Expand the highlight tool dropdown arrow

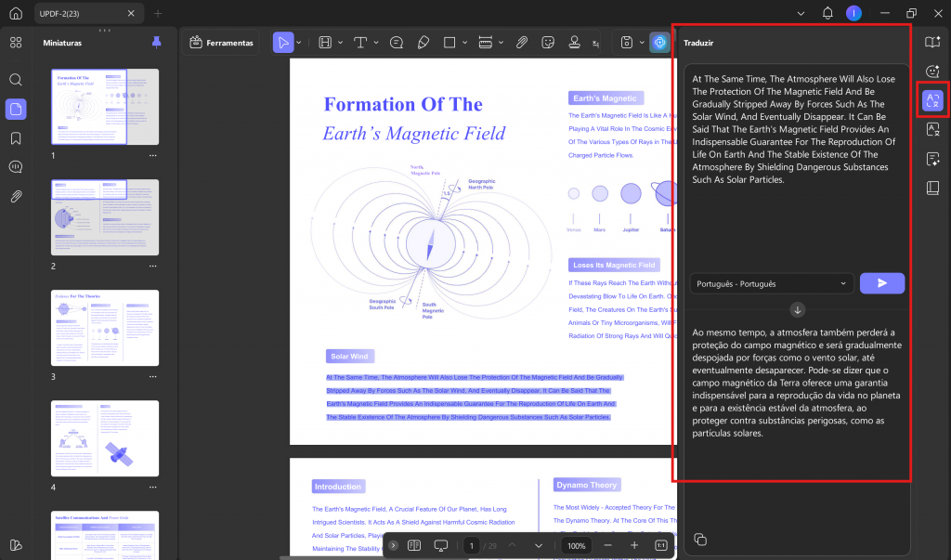[340, 43]
